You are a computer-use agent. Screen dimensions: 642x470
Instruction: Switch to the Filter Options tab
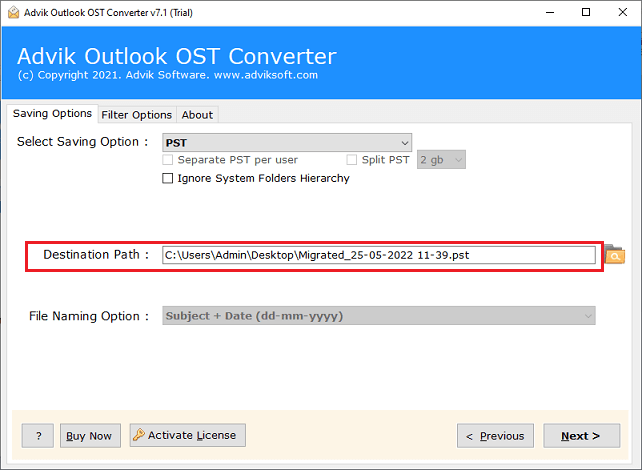[136, 115]
